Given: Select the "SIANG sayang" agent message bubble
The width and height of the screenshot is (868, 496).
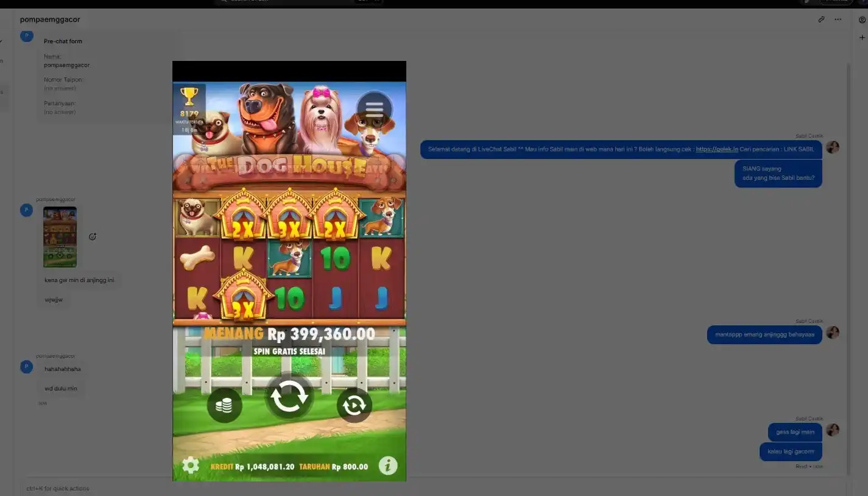Looking at the screenshot, I should [778, 174].
